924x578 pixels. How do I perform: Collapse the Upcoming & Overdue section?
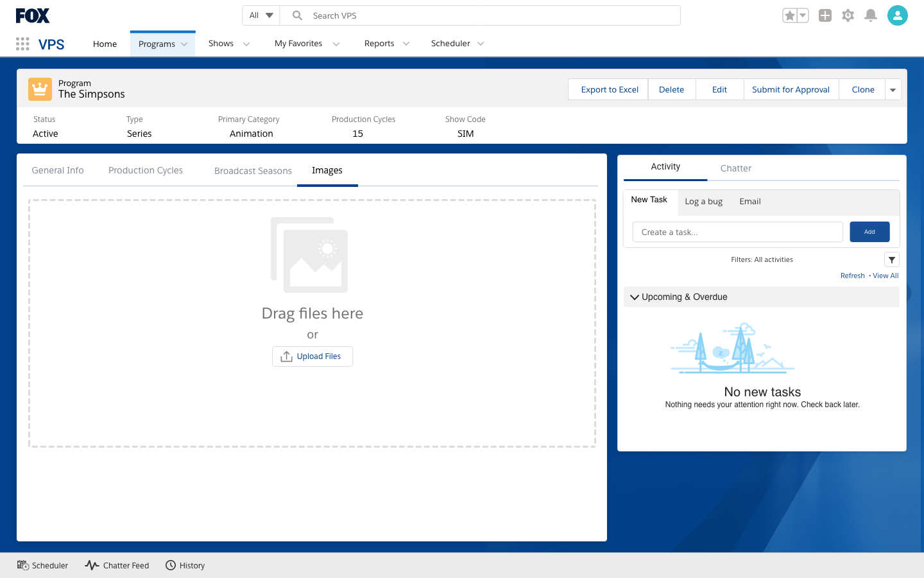[635, 297]
